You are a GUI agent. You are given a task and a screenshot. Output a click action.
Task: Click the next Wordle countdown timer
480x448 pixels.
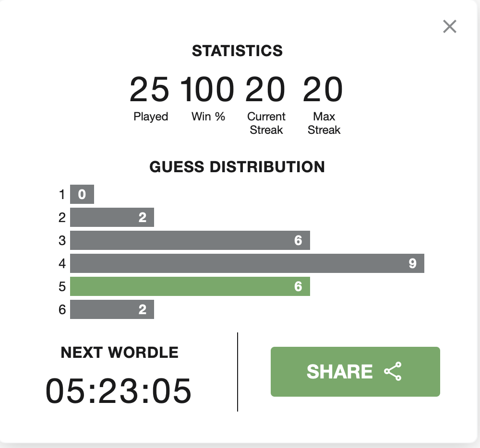coord(119,391)
